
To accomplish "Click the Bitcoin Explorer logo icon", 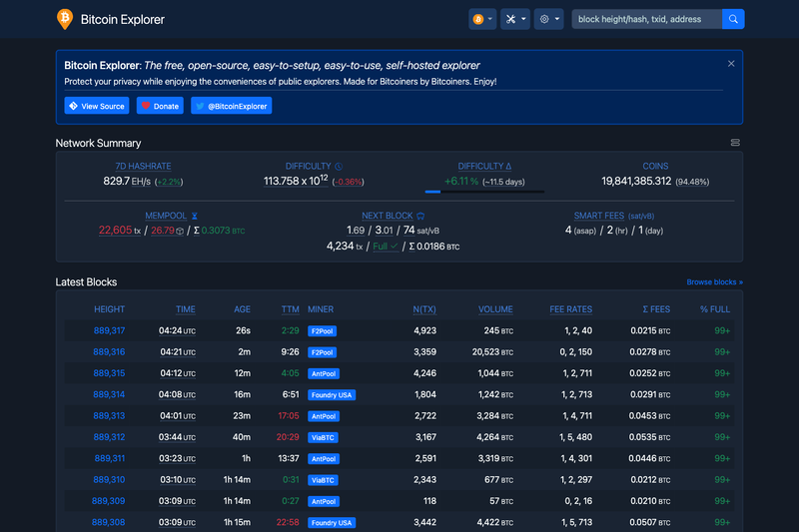I will [65, 19].
